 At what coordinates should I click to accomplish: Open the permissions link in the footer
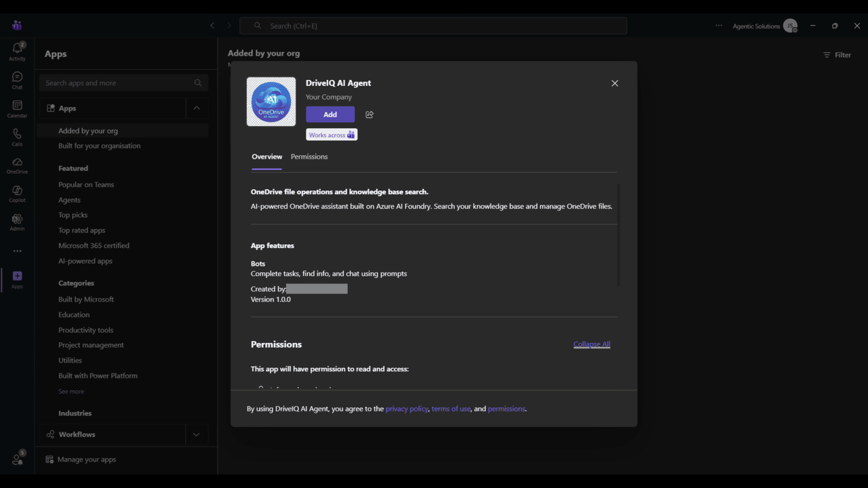[x=507, y=409]
